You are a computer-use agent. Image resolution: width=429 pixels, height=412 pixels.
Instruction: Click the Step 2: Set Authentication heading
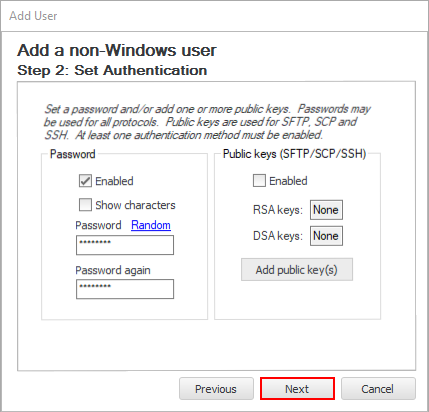click(112, 71)
